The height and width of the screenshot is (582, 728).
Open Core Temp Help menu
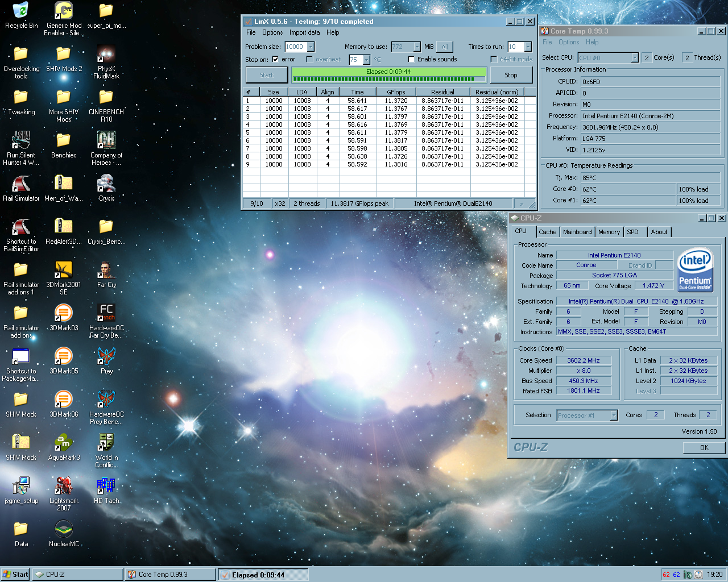point(592,42)
